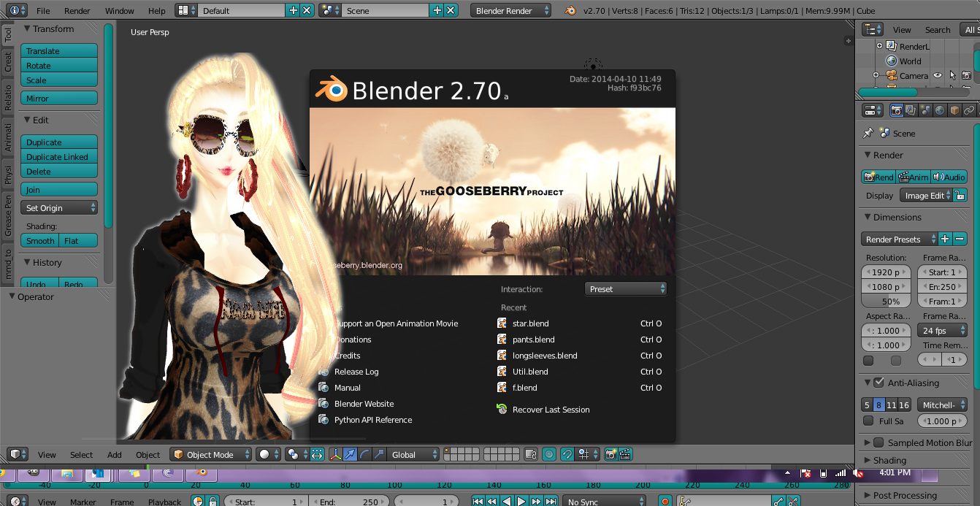Select the scale manipulator icon
The width and height of the screenshot is (980, 506).
[378, 454]
